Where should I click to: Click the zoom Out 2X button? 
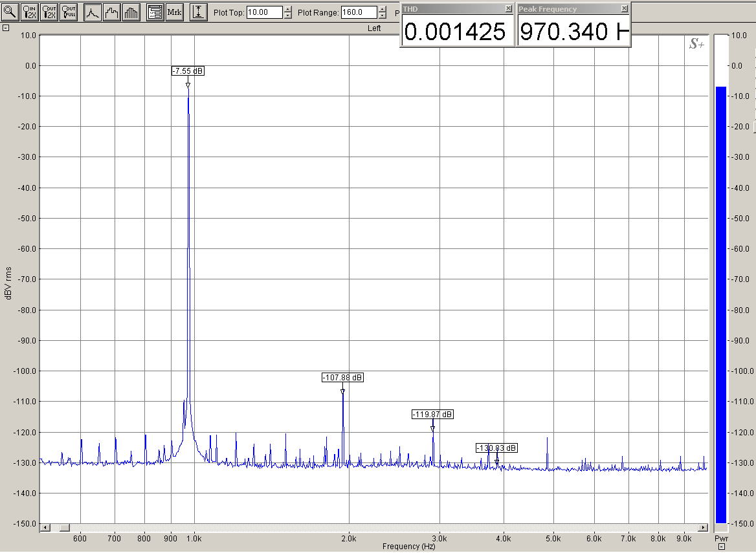49,12
